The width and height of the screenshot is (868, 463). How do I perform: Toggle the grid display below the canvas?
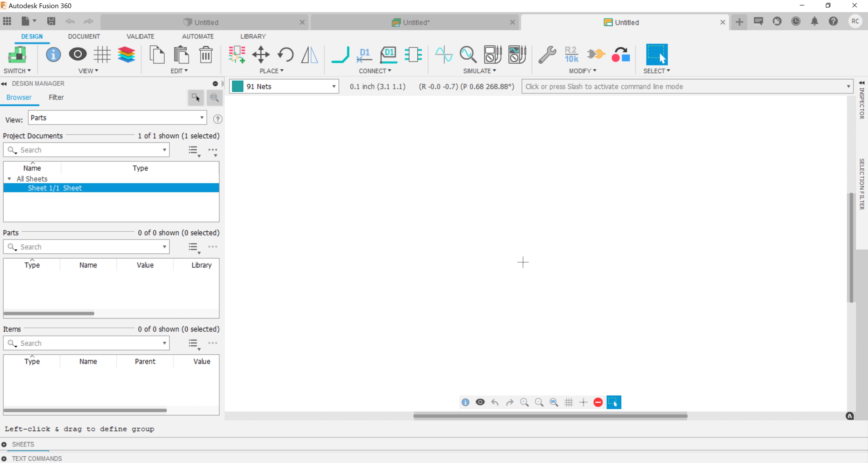569,402
